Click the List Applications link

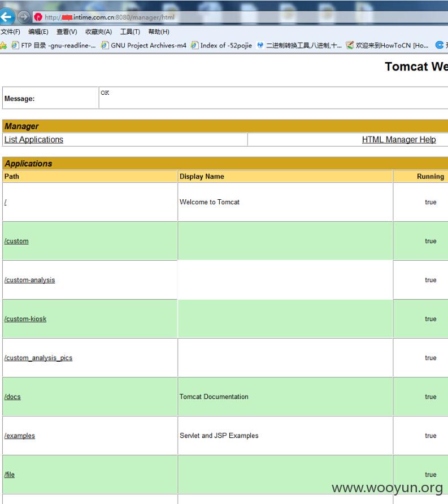[x=34, y=139]
